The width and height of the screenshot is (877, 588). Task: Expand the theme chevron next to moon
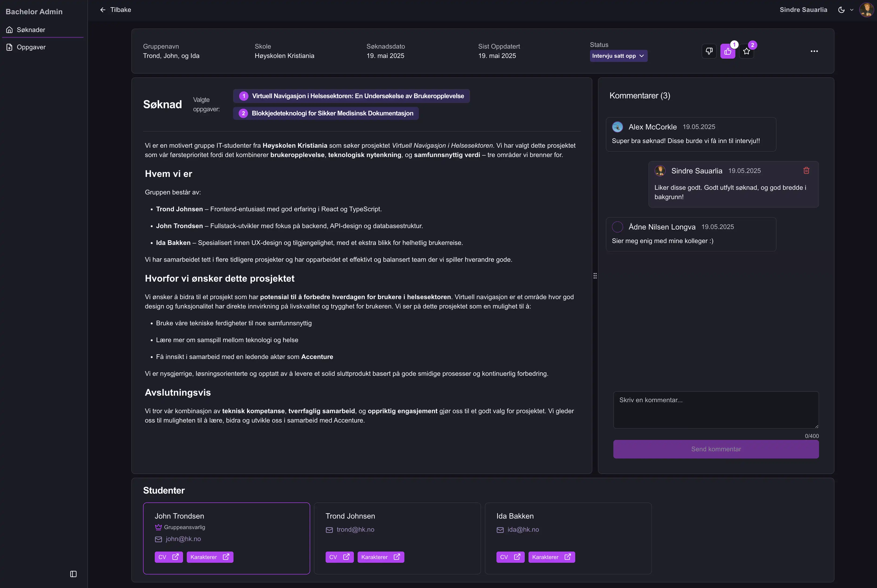tap(852, 10)
